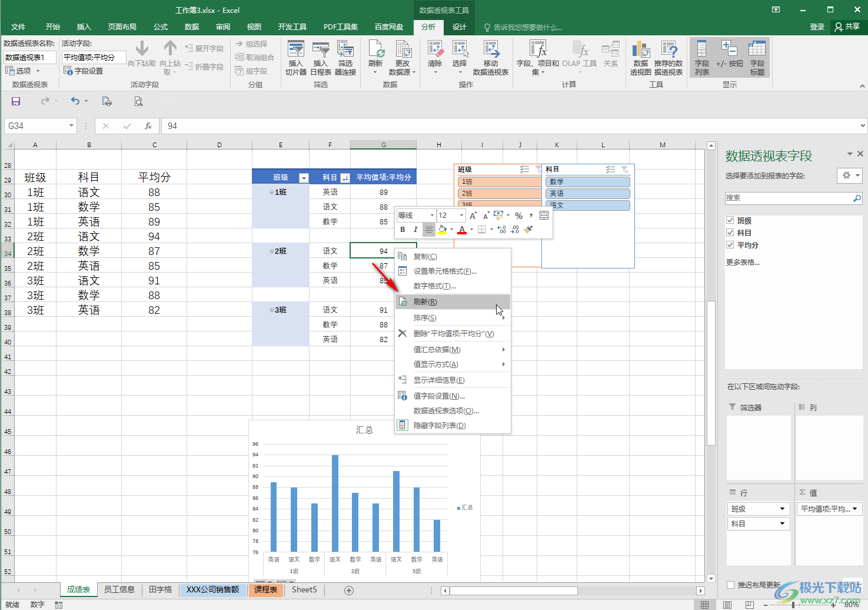The height and width of the screenshot is (610, 868).
Task: Switch to the 员工信息 sheet tab
Action: [119, 589]
